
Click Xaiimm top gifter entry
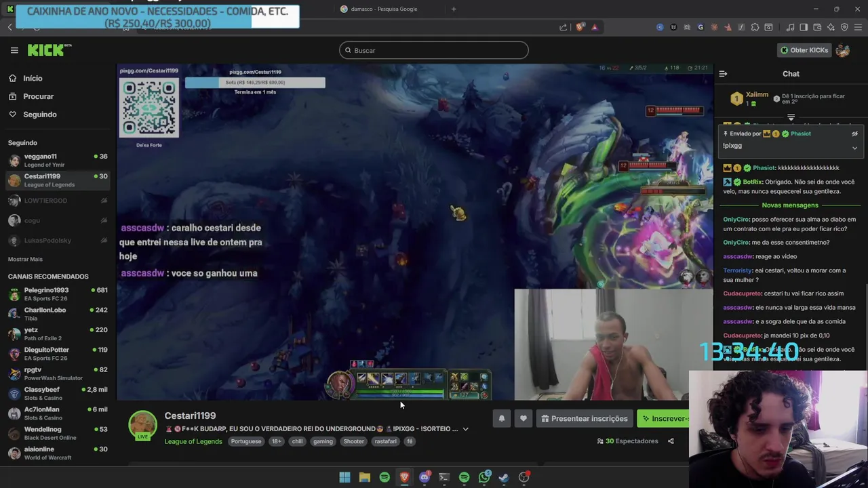click(x=749, y=99)
